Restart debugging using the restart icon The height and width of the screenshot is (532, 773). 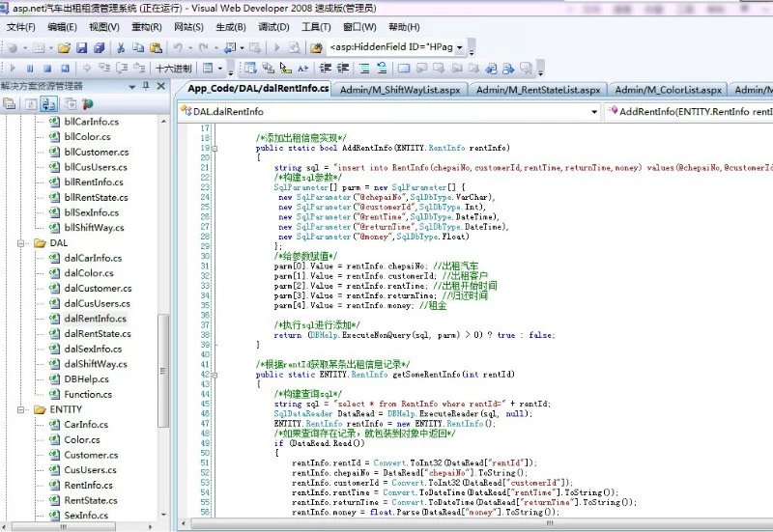click(x=65, y=68)
